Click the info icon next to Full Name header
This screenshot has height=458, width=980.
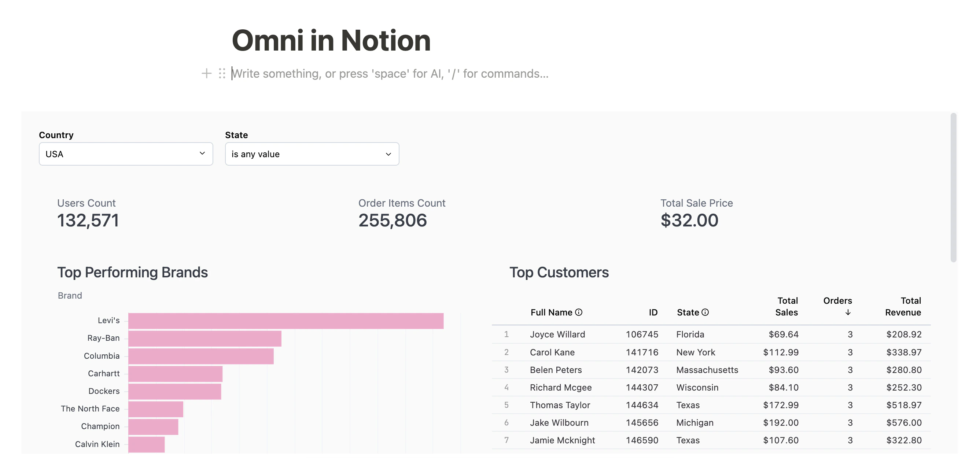(x=579, y=312)
